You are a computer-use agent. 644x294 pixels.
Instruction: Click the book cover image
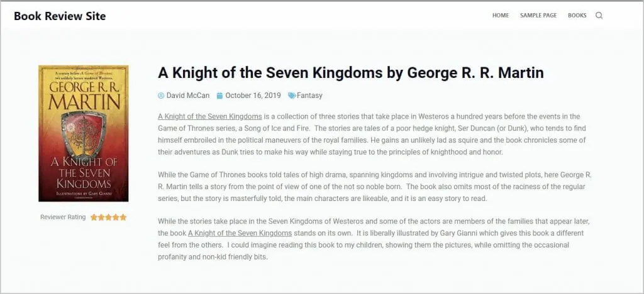pyautogui.click(x=83, y=133)
